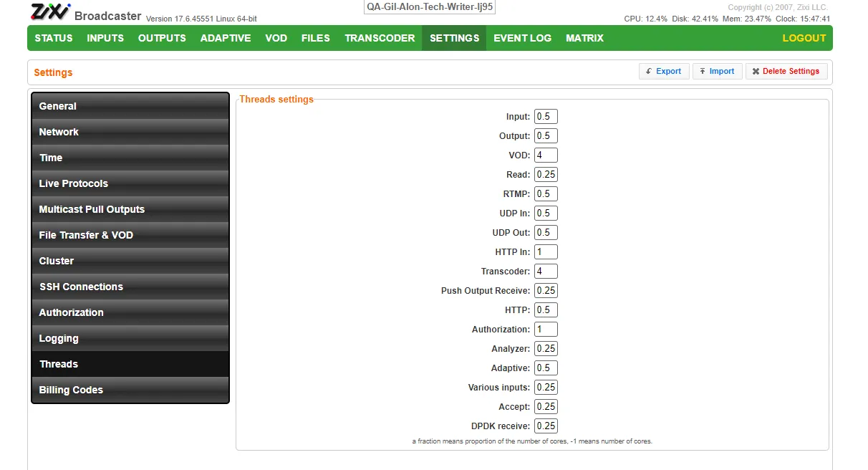Click the Read threads field

(x=546, y=175)
